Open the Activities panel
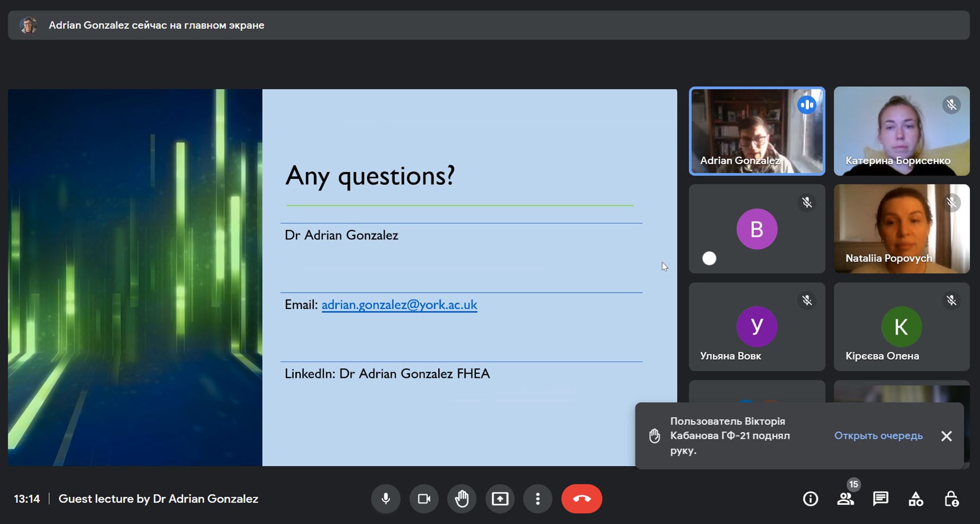The height and width of the screenshot is (524, 980). click(x=916, y=499)
